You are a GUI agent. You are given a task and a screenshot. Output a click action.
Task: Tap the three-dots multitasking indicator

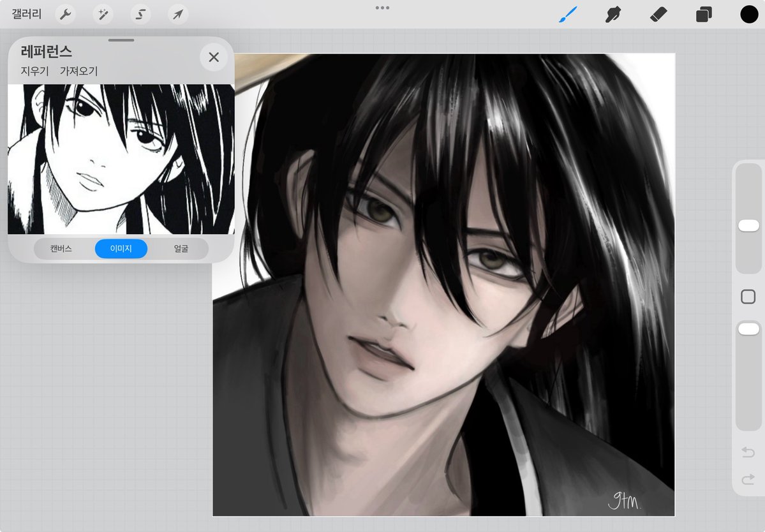[x=383, y=8]
